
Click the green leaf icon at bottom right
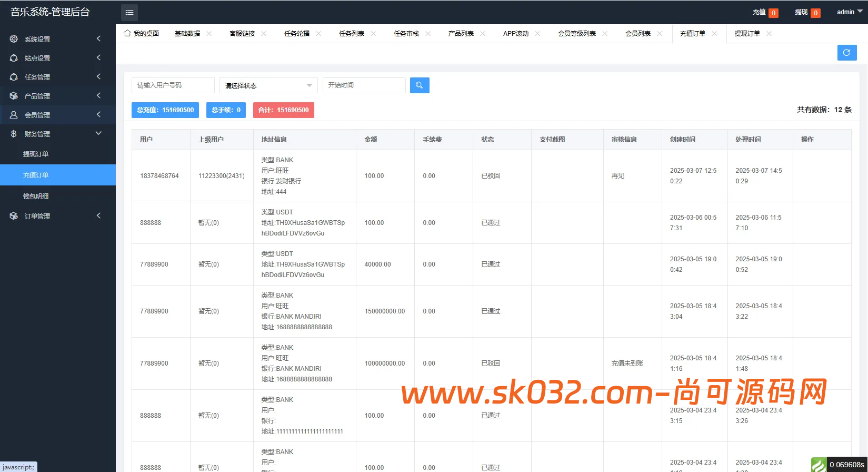(819, 465)
